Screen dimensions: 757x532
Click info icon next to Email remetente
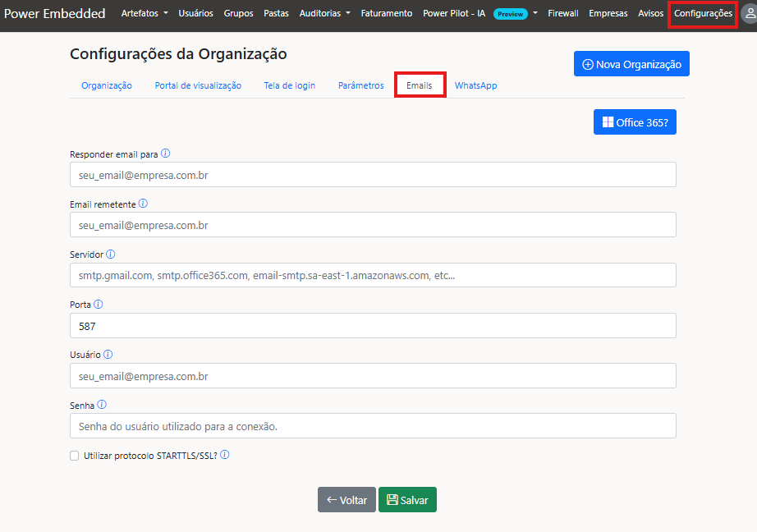[143, 204]
